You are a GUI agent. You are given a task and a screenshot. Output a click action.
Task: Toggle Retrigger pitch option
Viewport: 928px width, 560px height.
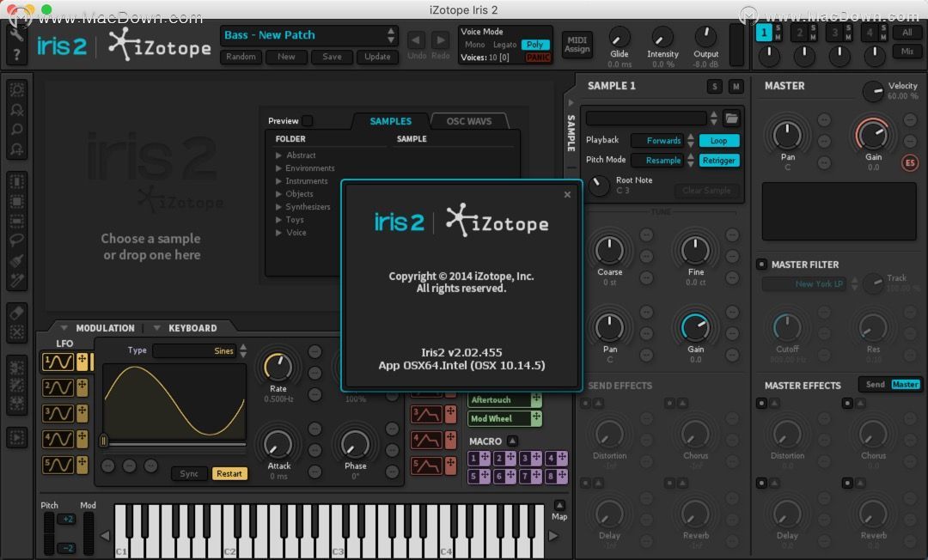coord(718,161)
